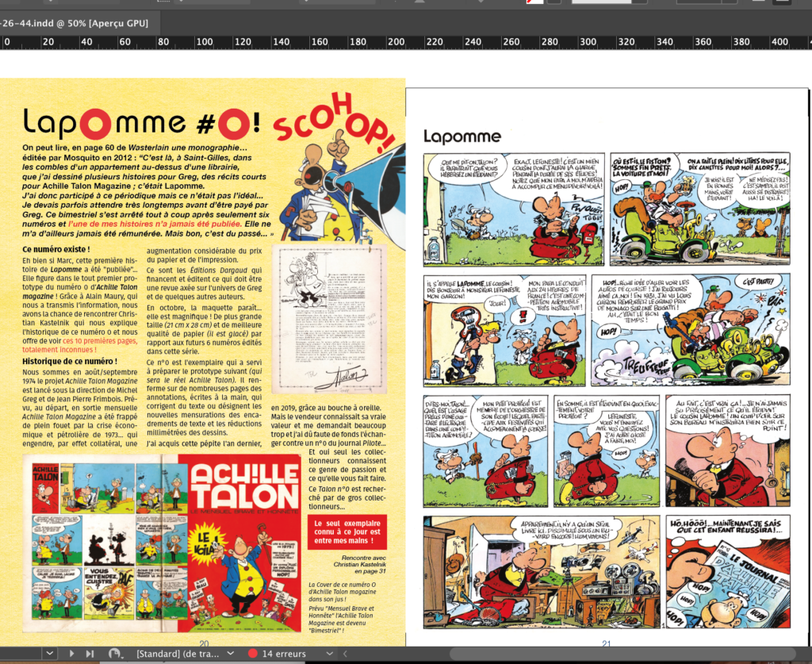Image resolution: width=812 pixels, height=664 pixels.
Task: Select the 'Historique de ce numéro !' subheading
Action: click(70, 361)
